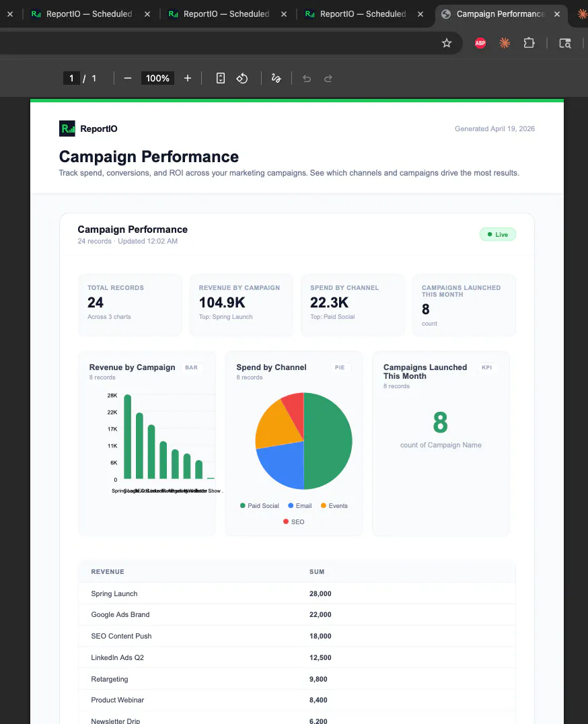Edit the PDF current page number field
588x724 pixels.
[x=71, y=79]
